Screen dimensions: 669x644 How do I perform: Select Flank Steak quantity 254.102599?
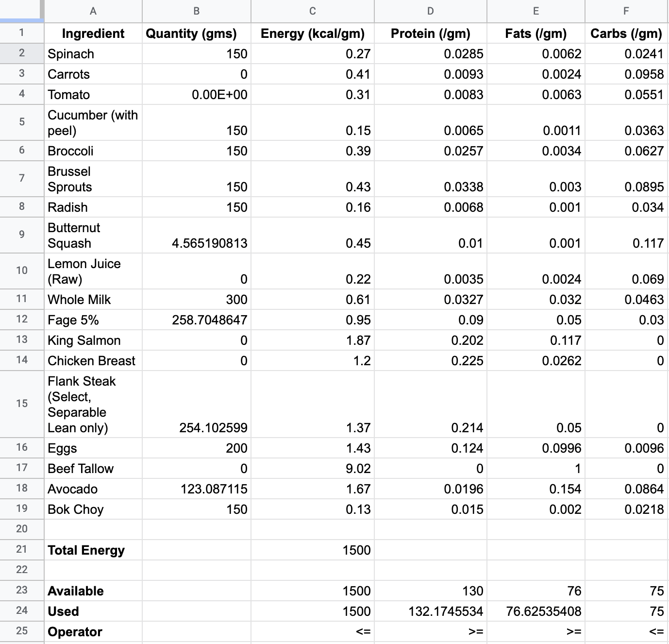coord(197,404)
